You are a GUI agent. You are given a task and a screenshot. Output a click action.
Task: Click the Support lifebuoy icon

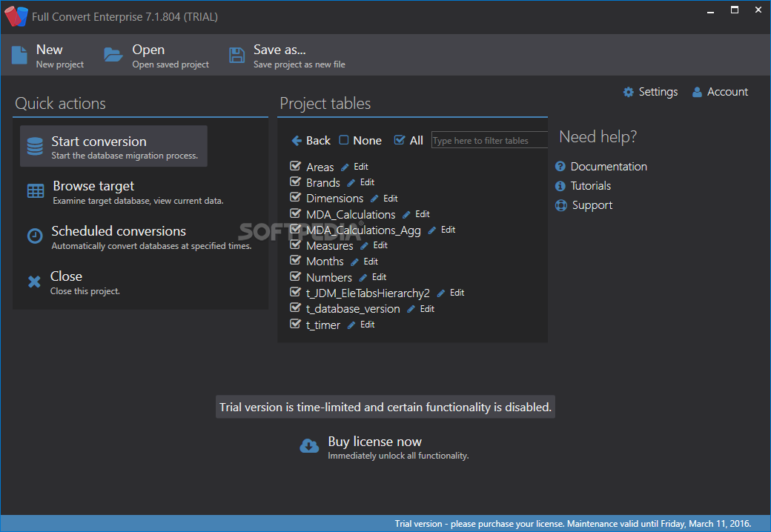560,205
